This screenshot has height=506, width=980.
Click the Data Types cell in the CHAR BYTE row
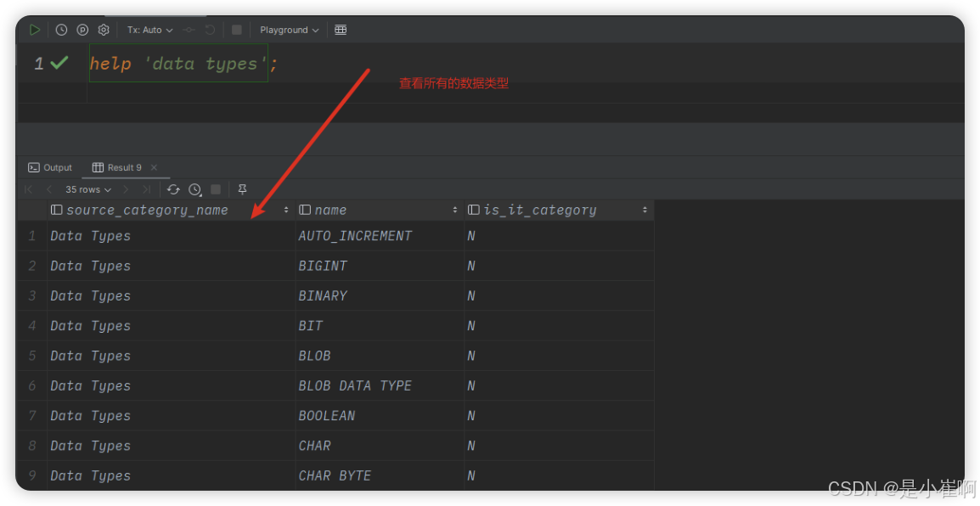click(x=172, y=475)
